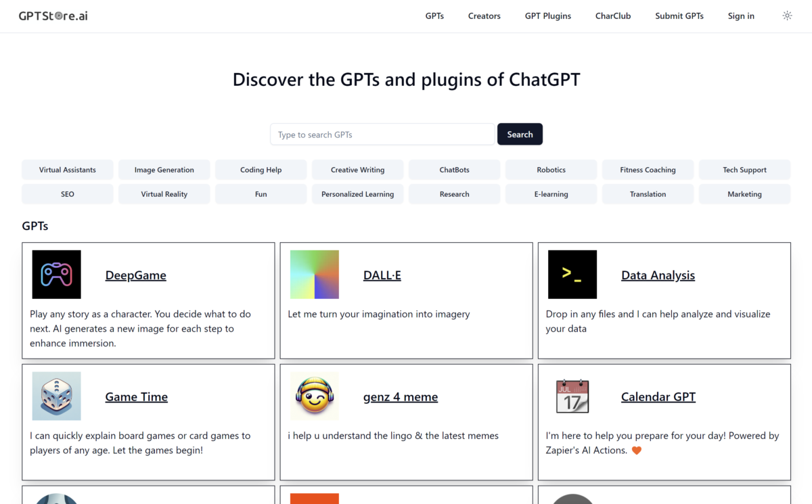Navigate to GPT Plugins
Image resolution: width=812 pixels, height=504 pixels.
tap(547, 16)
